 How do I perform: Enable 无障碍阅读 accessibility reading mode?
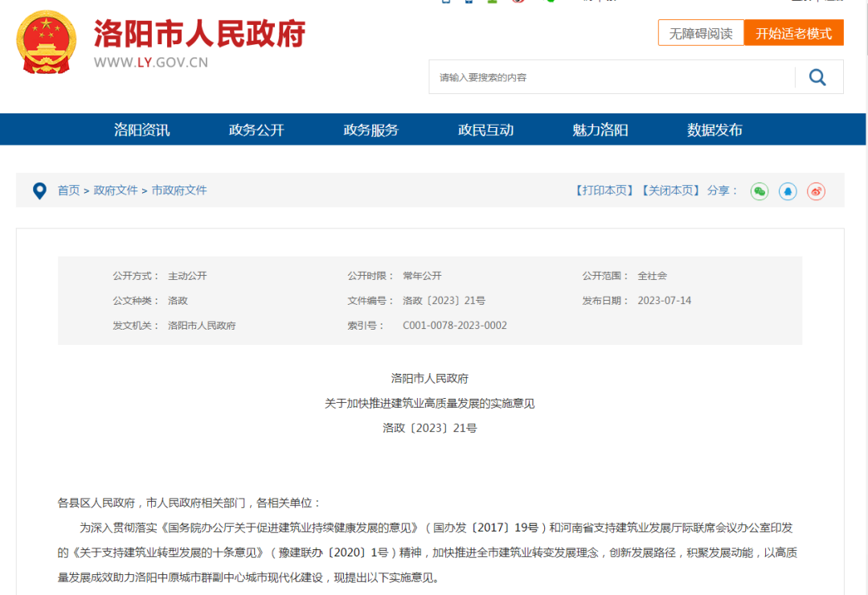[700, 33]
